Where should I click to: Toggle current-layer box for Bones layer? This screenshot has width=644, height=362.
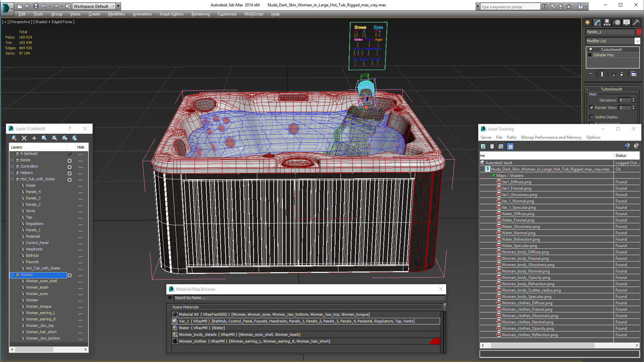point(70,161)
